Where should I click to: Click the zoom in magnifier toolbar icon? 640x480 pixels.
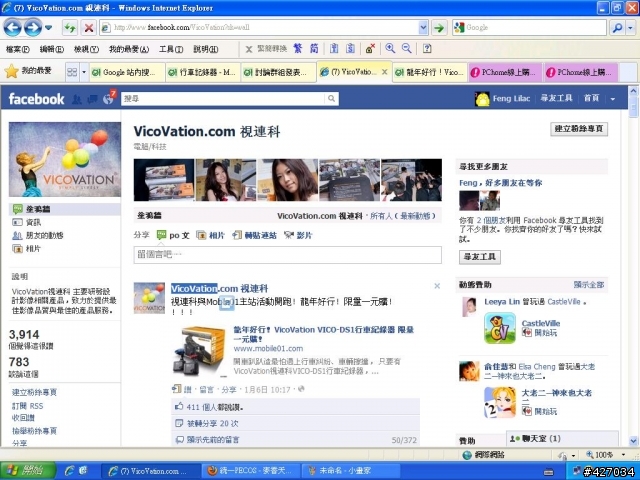[390, 49]
